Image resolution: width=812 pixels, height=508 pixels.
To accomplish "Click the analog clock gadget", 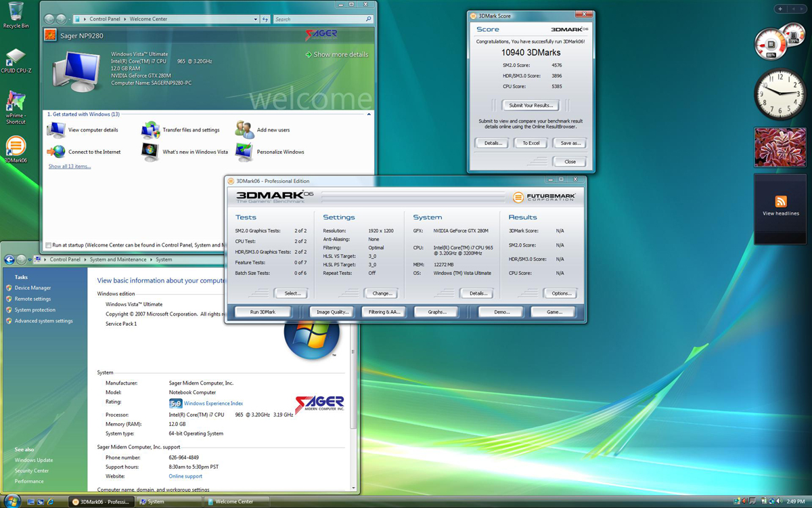I will click(780, 94).
